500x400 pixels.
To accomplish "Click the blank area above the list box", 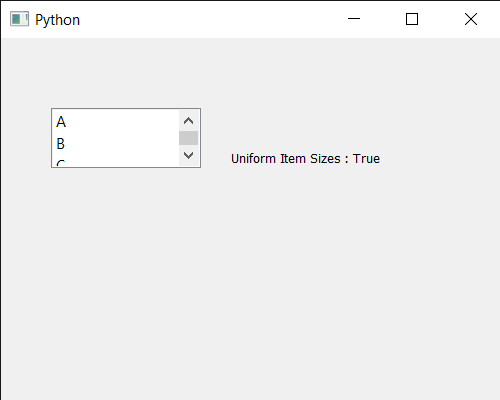I will coord(126,73).
